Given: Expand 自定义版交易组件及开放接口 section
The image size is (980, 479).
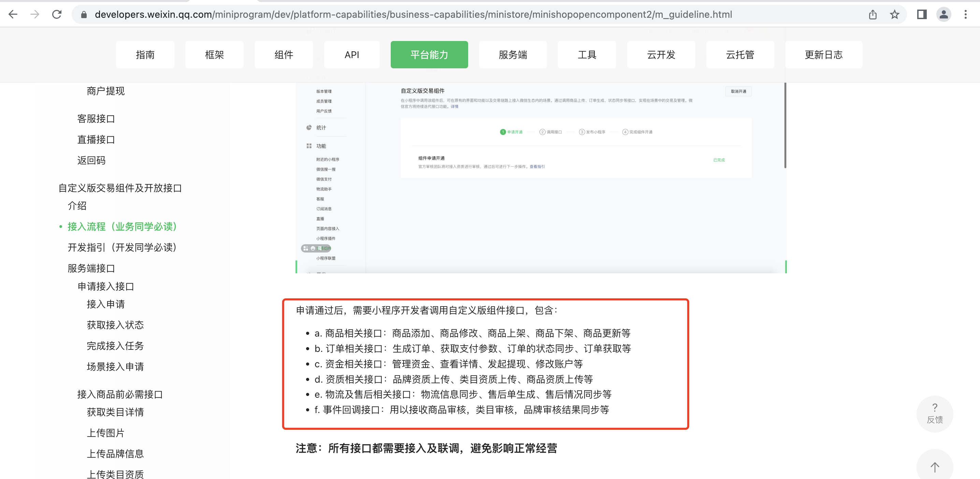Looking at the screenshot, I should coord(120,188).
